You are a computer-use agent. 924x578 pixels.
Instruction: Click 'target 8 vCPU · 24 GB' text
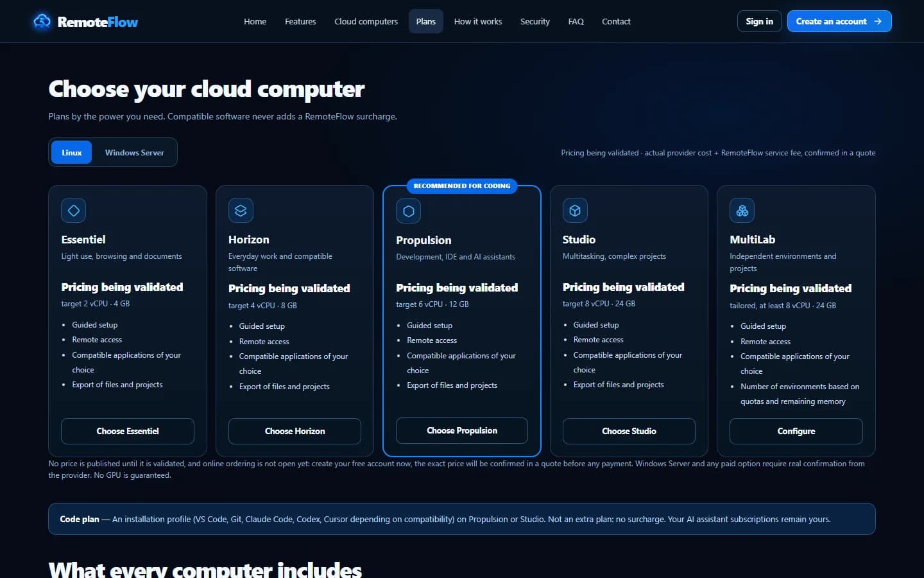tap(599, 304)
